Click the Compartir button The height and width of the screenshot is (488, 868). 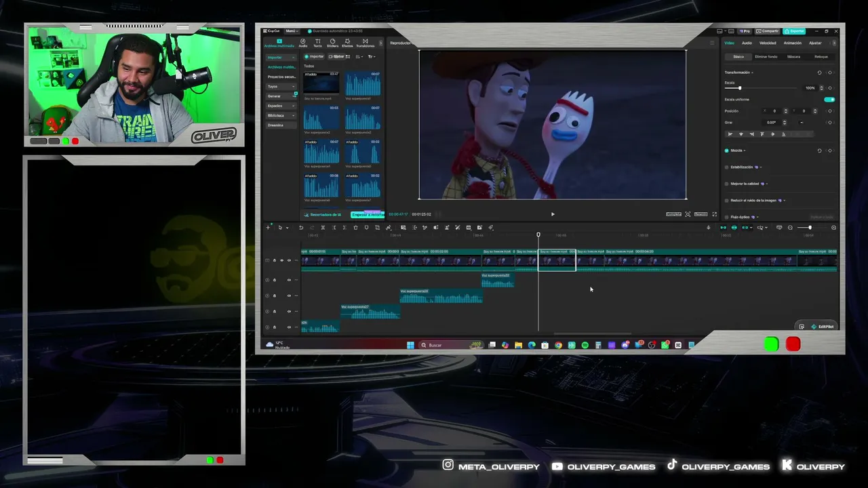(768, 31)
